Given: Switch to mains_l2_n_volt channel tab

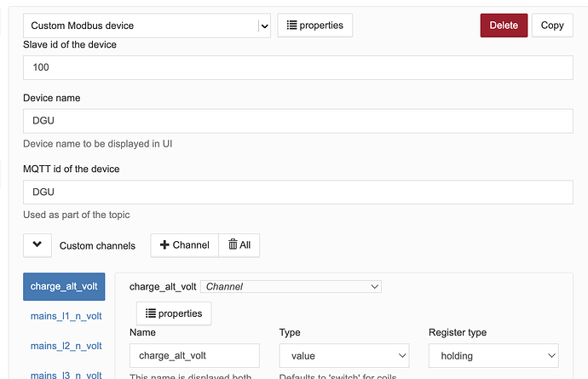Looking at the screenshot, I should point(66,346).
